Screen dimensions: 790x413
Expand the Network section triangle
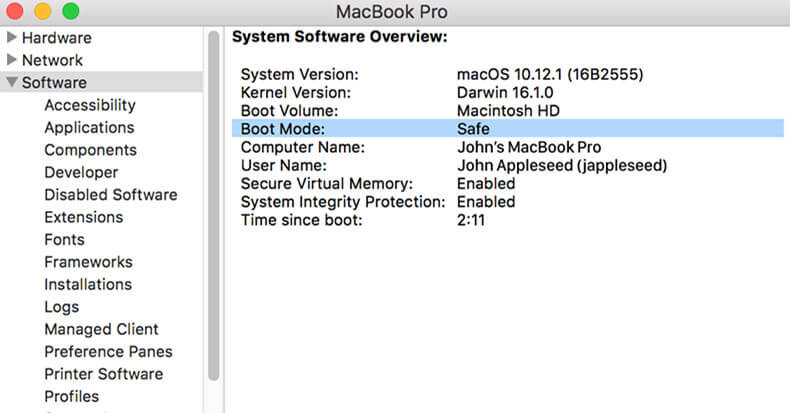tap(12, 60)
